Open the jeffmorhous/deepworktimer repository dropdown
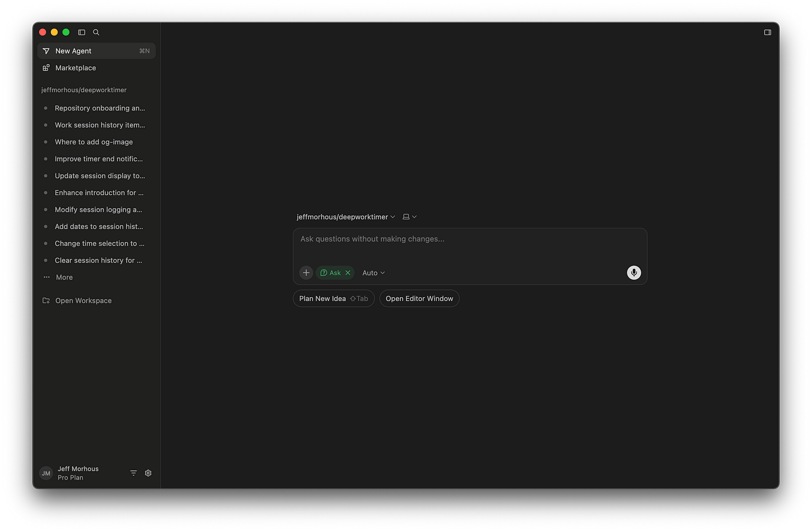This screenshot has width=812, height=532. coord(346,216)
